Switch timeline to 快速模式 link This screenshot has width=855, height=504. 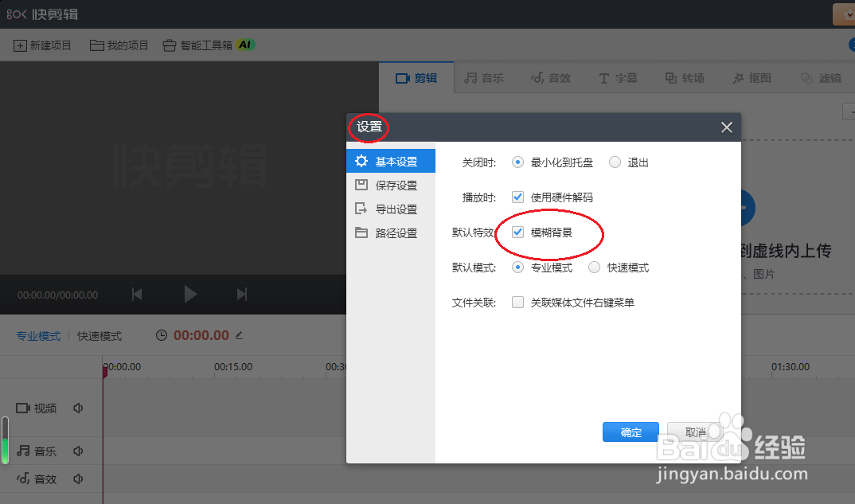coord(100,336)
